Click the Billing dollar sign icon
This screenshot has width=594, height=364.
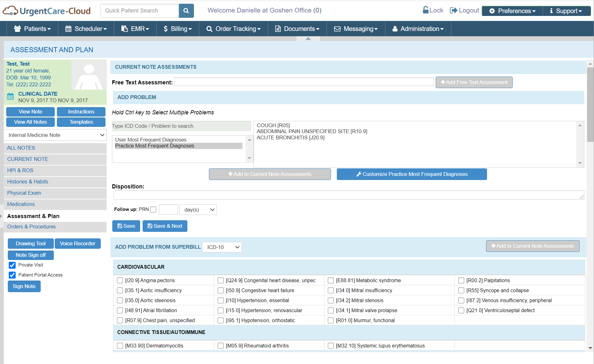tap(166, 28)
